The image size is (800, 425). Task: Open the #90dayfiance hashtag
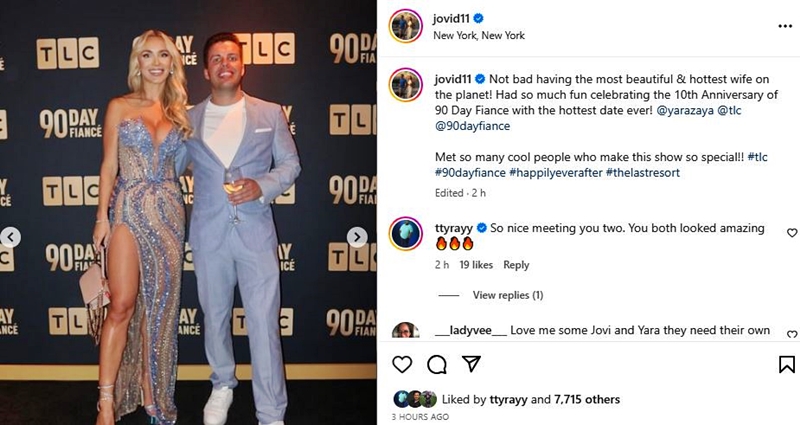(x=470, y=172)
